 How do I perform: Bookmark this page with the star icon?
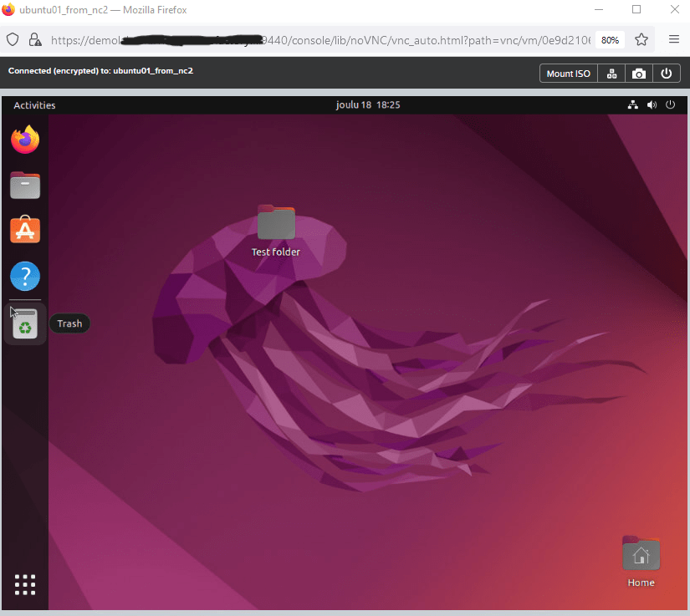[641, 39]
